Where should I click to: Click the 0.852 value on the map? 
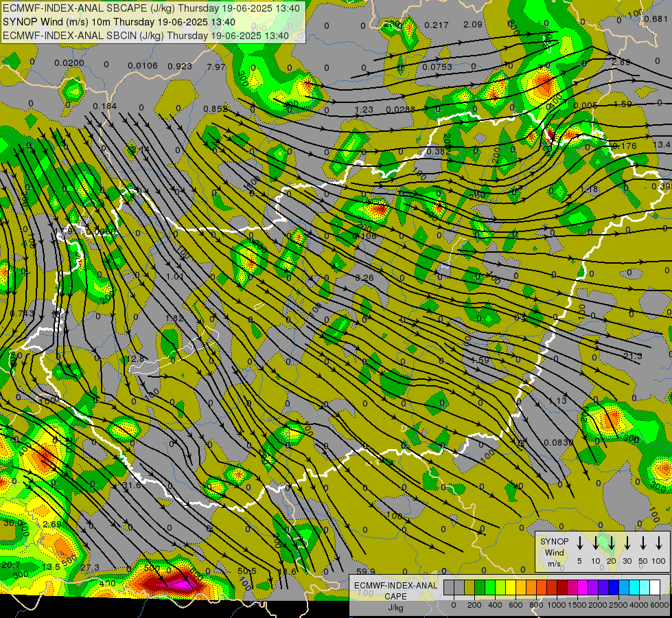[x=216, y=109]
